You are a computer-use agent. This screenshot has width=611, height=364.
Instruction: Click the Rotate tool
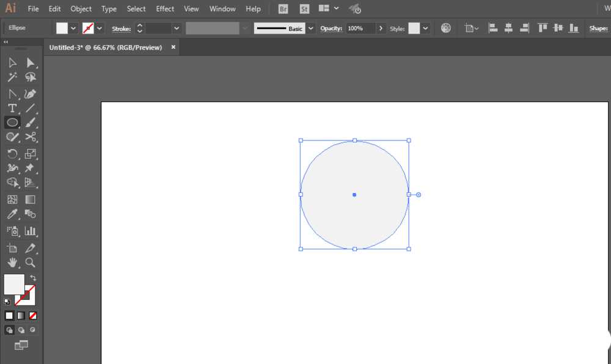click(12, 153)
